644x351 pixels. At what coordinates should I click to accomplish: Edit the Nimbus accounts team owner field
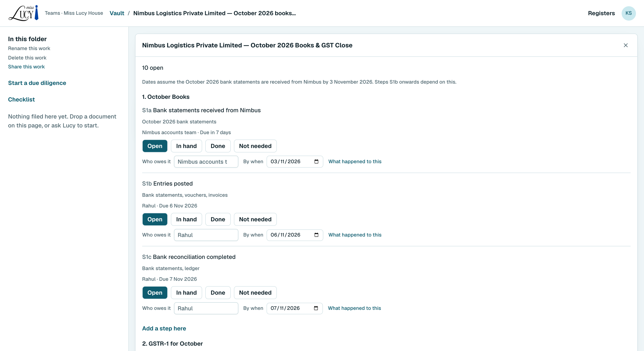tap(206, 161)
